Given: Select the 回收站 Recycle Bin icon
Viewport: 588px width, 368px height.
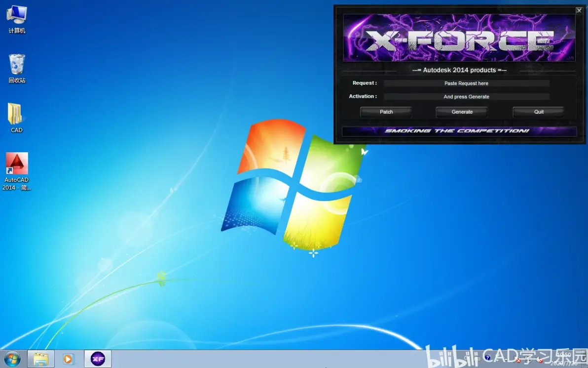Looking at the screenshot, I should pyautogui.click(x=17, y=69).
